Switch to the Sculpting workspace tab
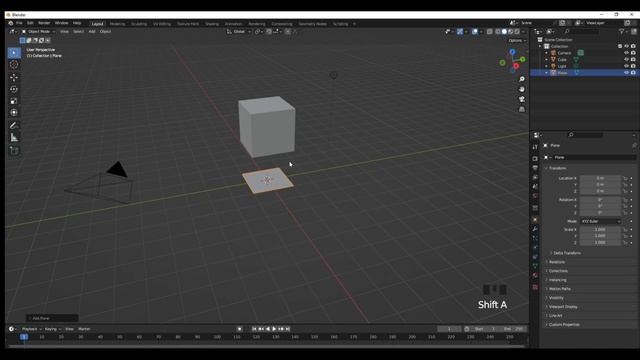This screenshot has width=640, height=360. [139, 24]
